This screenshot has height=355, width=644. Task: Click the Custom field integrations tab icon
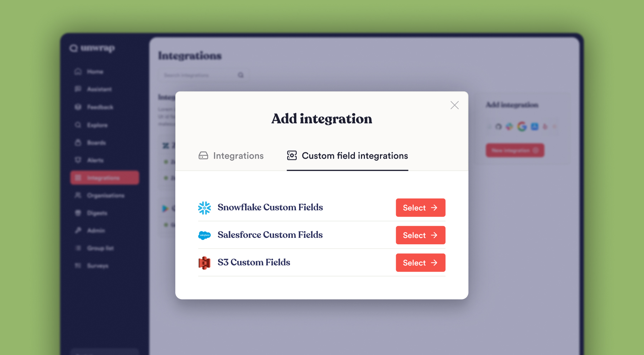point(292,155)
